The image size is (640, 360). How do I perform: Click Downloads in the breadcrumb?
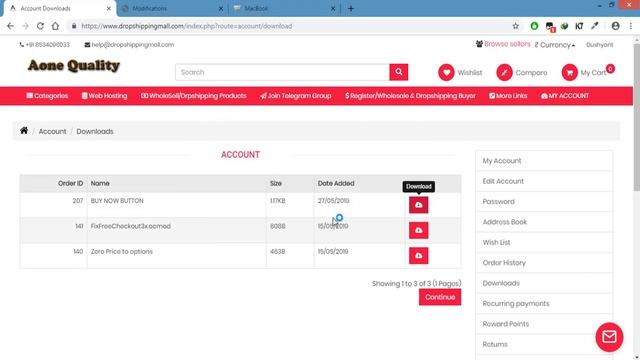pyautogui.click(x=95, y=131)
